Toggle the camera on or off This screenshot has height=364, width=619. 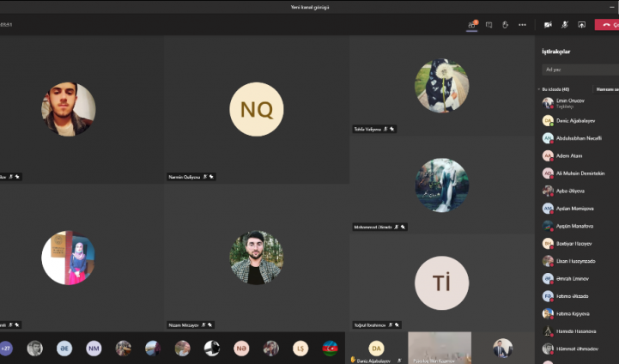(x=548, y=25)
